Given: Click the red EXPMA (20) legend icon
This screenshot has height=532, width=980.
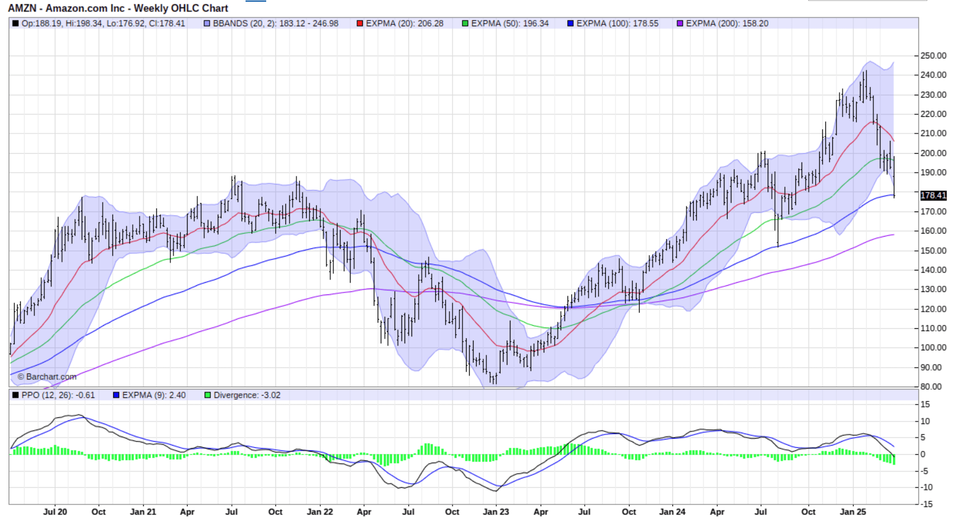Looking at the screenshot, I should coord(359,24).
